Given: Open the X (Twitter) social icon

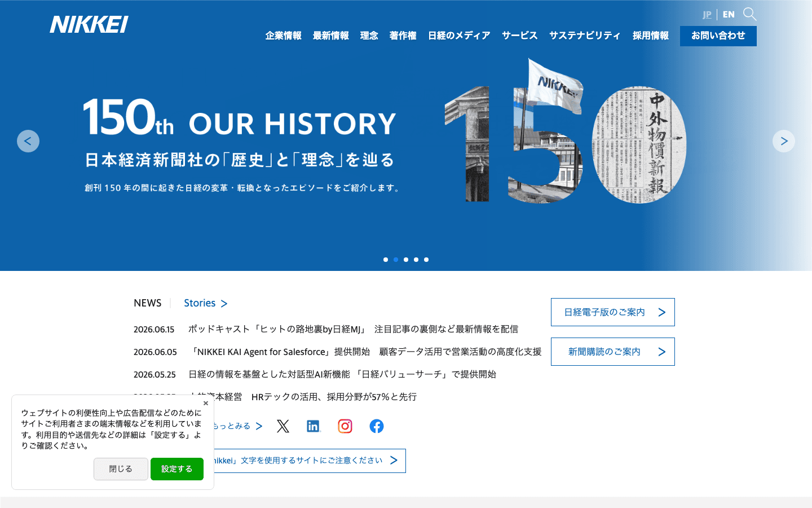Looking at the screenshot, I should 283,426.
